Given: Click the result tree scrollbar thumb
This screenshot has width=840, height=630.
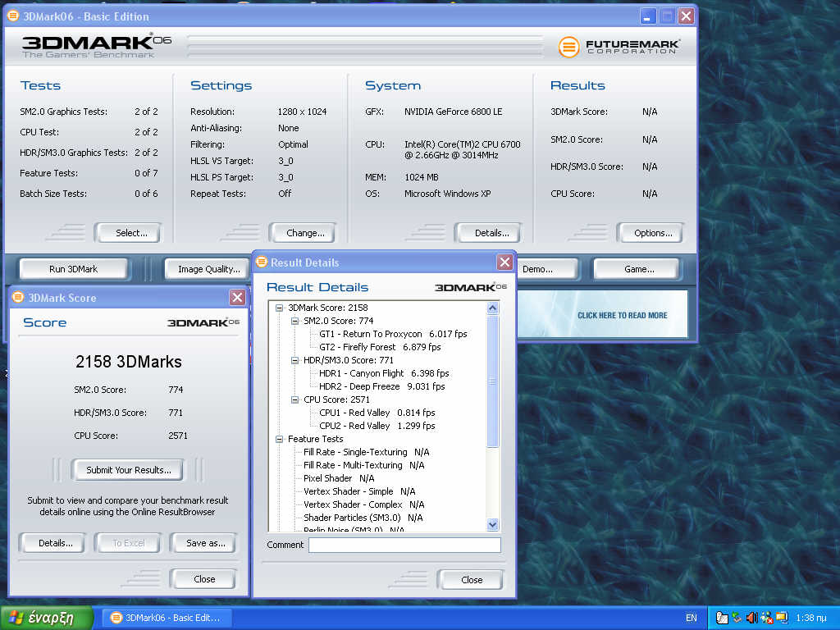Looking at the screenshot, I should click(x=493, y=381).
